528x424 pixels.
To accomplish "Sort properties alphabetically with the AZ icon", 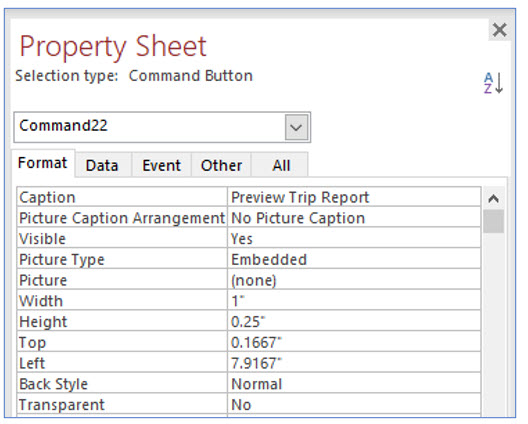I will pos(493,83).
